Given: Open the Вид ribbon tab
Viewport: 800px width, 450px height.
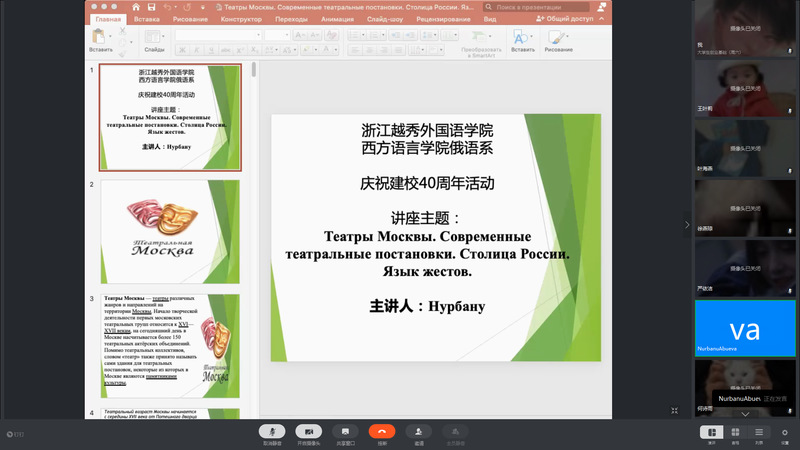Looking at the screenshot, I should pyautogui.click(x=490, y=19).
